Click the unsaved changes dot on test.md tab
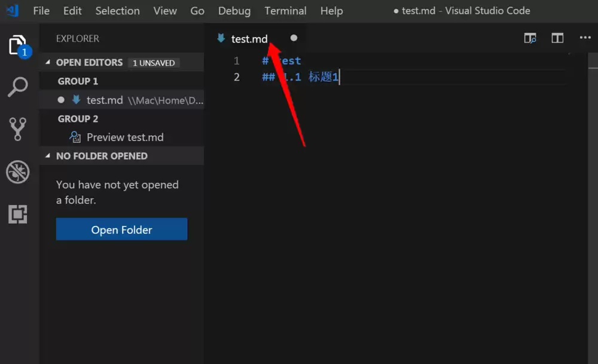The height and width of the screenshot is (364, 598). pyautogui.click(x=294, y=38)
